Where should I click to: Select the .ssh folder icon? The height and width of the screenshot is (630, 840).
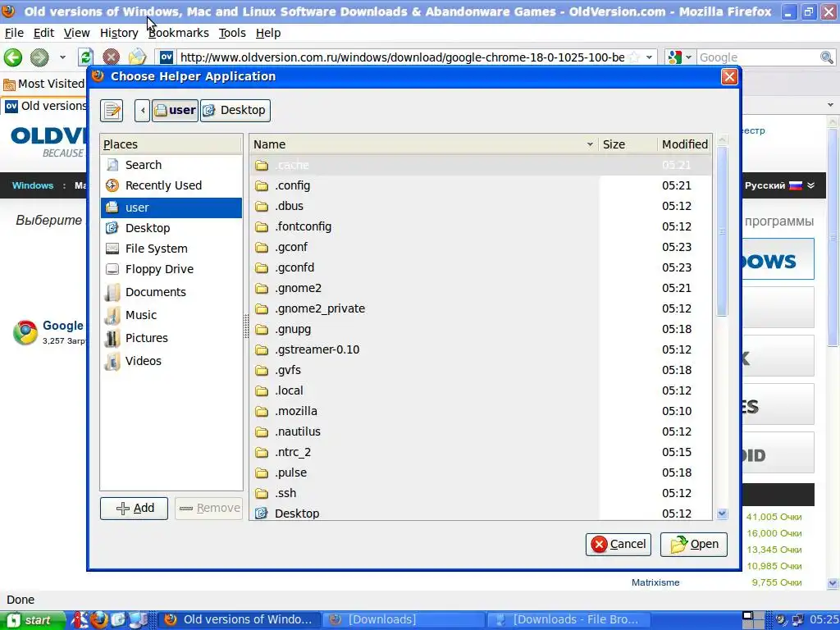pyautogui.click(x=262, y=493)
